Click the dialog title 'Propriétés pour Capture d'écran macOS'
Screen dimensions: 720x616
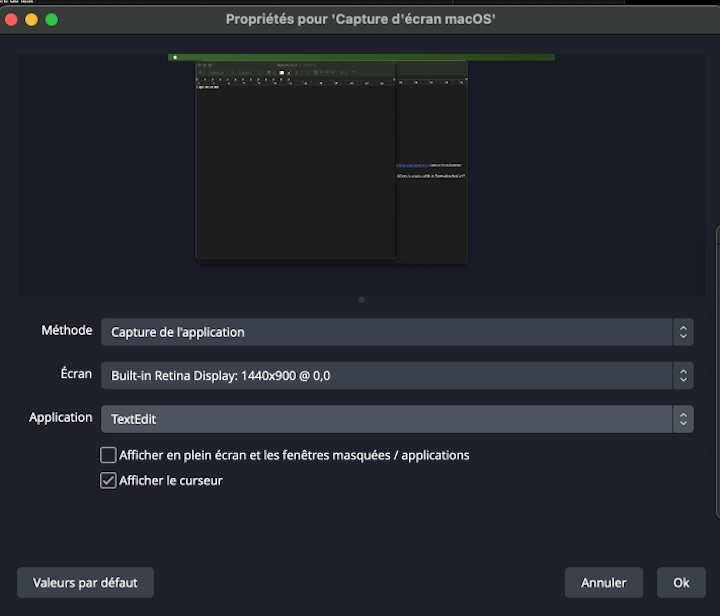pyautogui.click(x=360, y=19)
